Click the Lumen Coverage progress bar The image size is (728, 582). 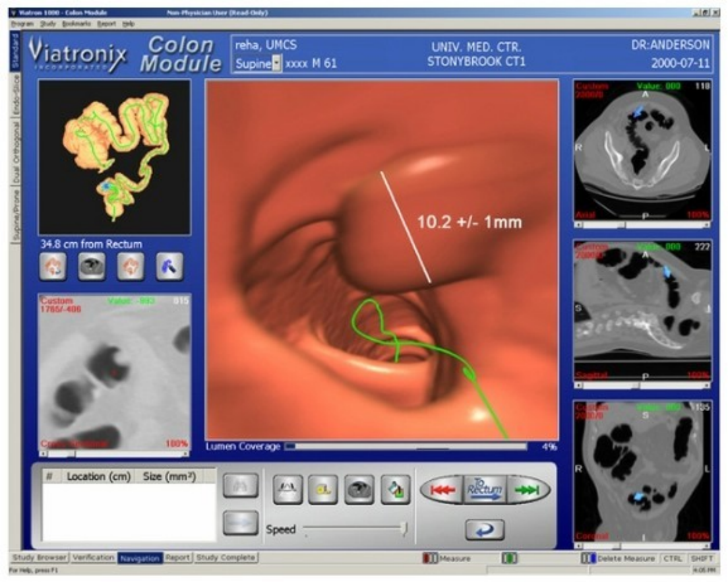(x=406, y=446)
